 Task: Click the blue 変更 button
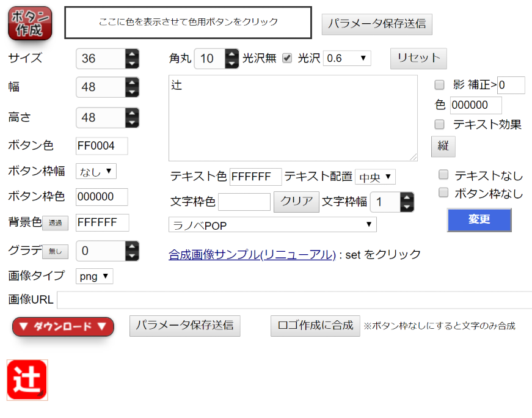479,220
